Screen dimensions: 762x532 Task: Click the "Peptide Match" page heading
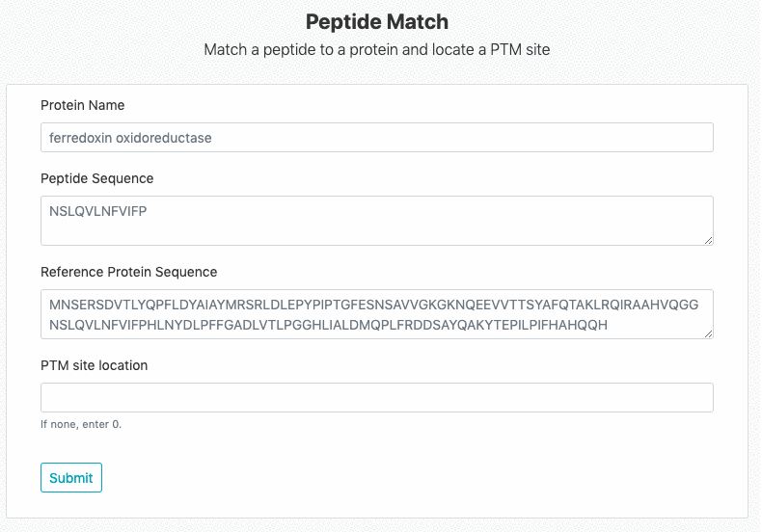[x=377, y=21]
